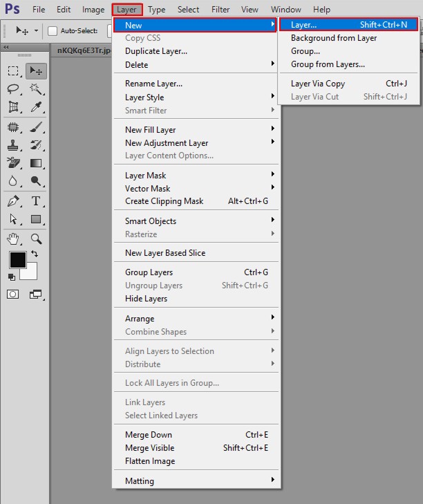Choose Layer... in the New submenu
This screenshot has height=504, width=423.
(349, 25)
